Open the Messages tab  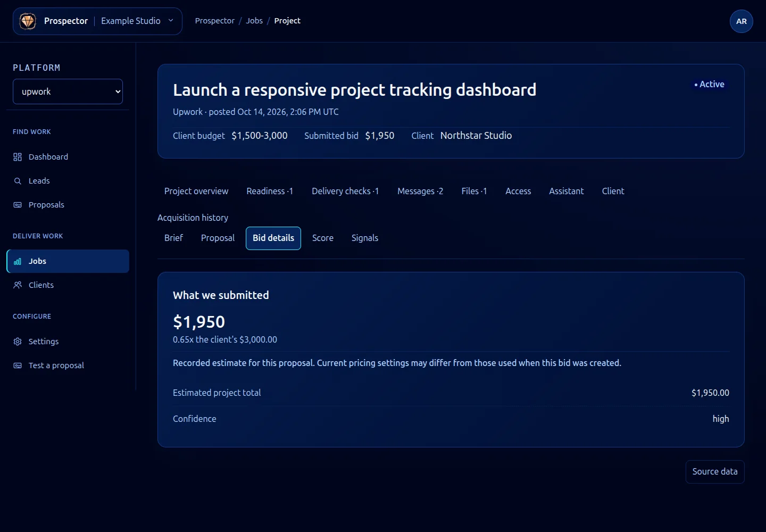tap(420, 191)
